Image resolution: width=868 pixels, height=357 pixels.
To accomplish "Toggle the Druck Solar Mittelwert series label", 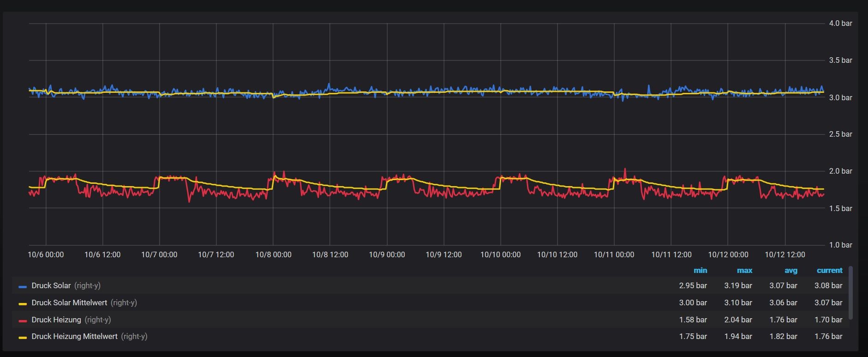I will [69, 303].
